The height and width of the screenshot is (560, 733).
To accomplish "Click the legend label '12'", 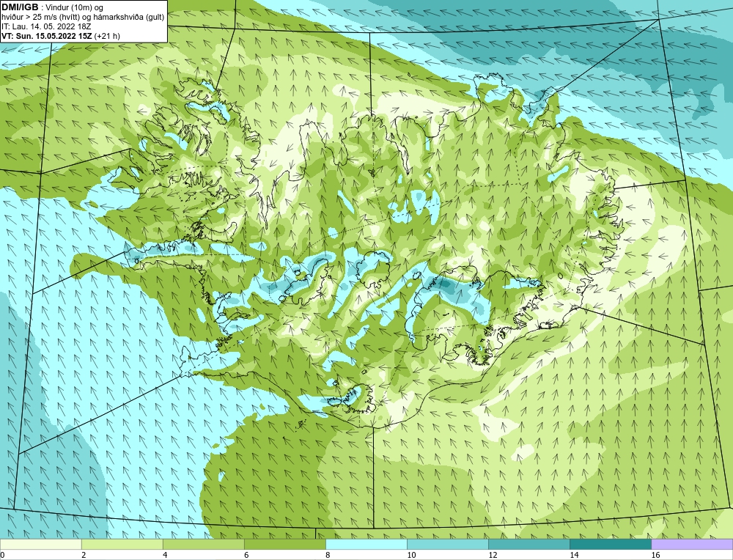I will [493, 555].
